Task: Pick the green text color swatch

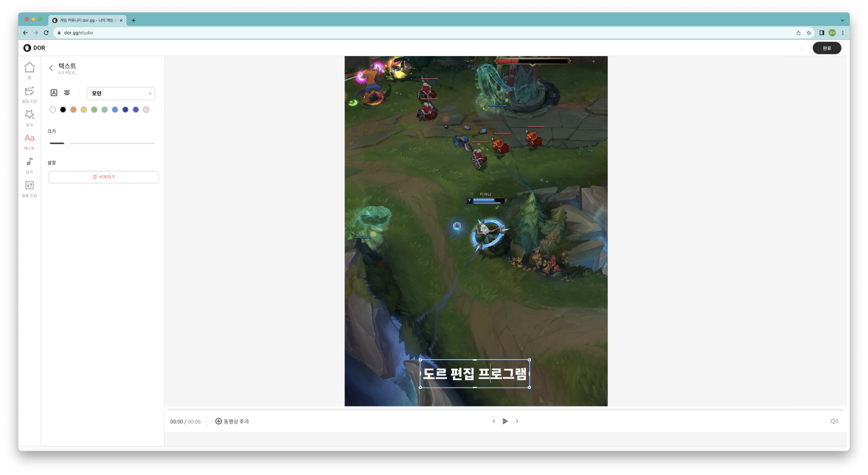Action: [x=94, y=110]
